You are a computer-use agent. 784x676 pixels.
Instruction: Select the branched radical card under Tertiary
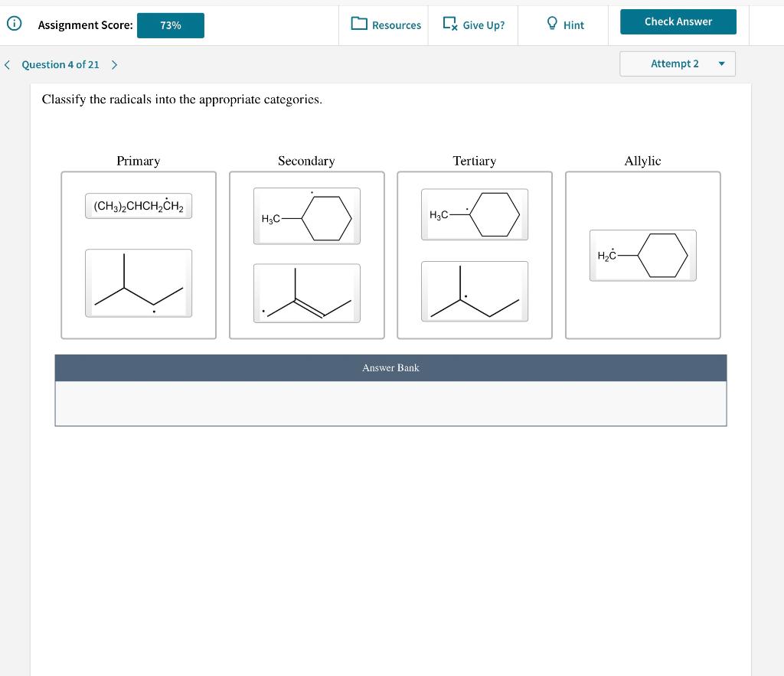tap(475, 291)
